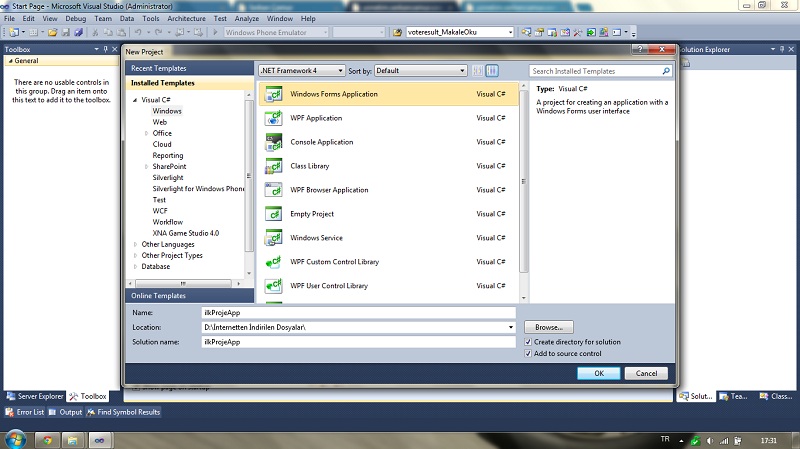The image size is (800, 449).
Task: Click the template tree horizontal scrollbar
Action: coord(183,283)
